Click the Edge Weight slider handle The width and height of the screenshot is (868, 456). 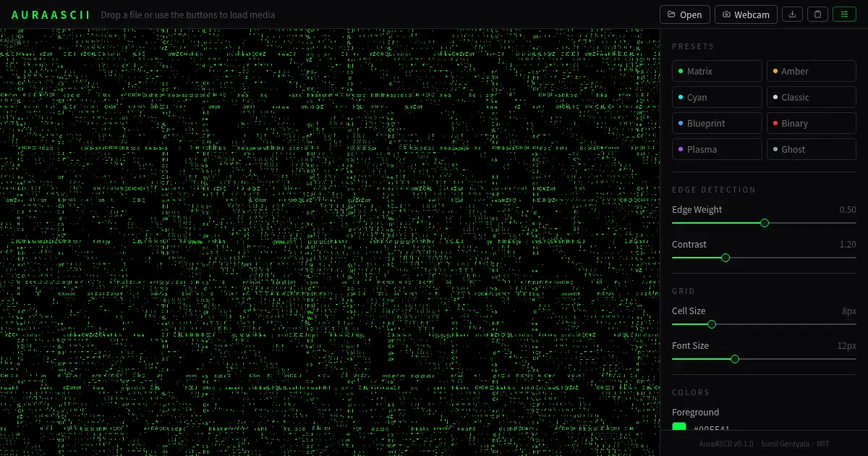765,223
